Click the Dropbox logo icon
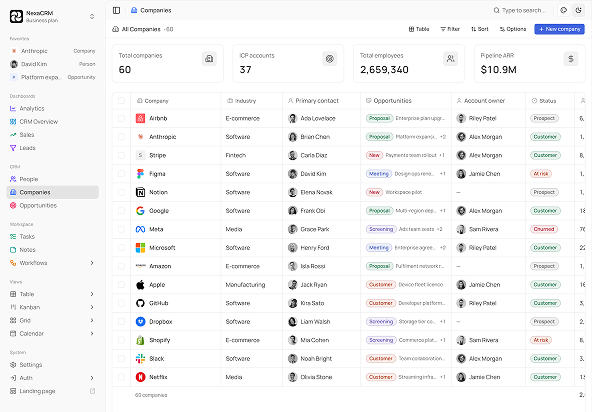Image resolution: width=592 pixels, height=412 pixels. pyautogui.click(x=140, y=322)
